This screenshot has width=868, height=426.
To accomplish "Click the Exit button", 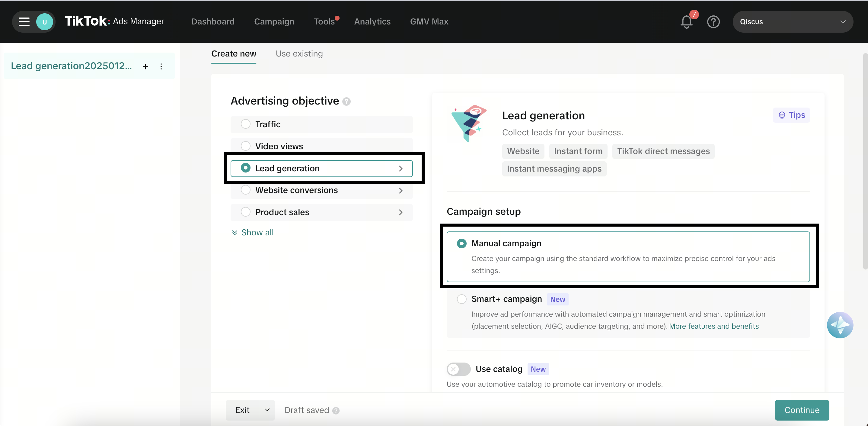I will click(x=242, y=410).
